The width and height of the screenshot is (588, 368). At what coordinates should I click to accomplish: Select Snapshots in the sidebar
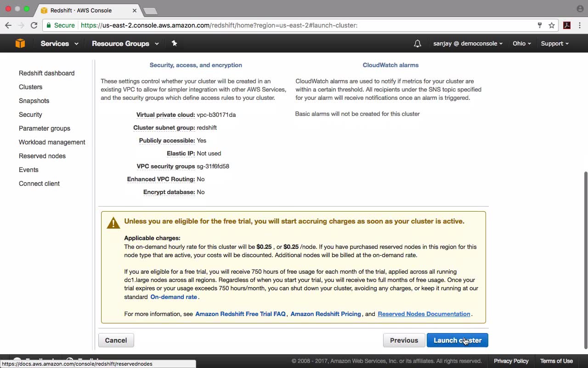[34, 101]
